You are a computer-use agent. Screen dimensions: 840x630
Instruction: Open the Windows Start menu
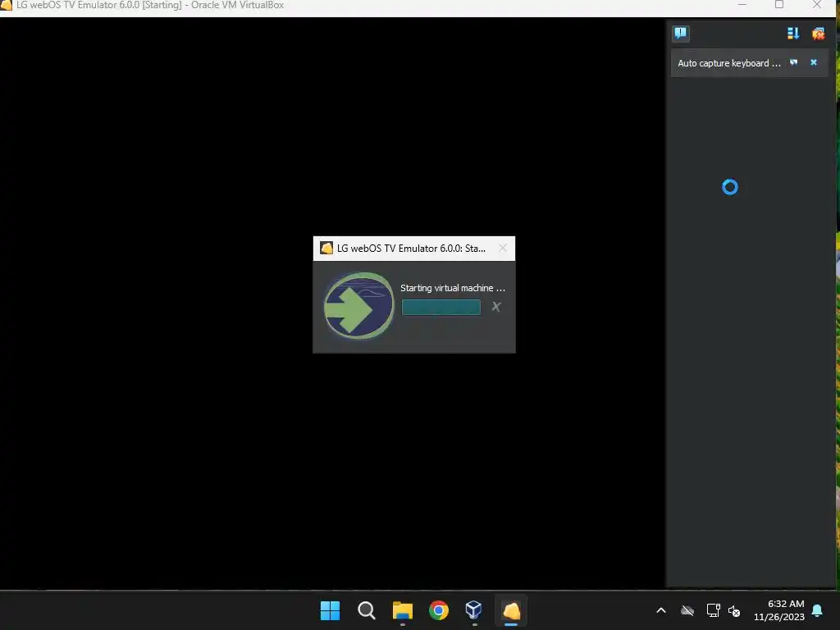[330, 610]
